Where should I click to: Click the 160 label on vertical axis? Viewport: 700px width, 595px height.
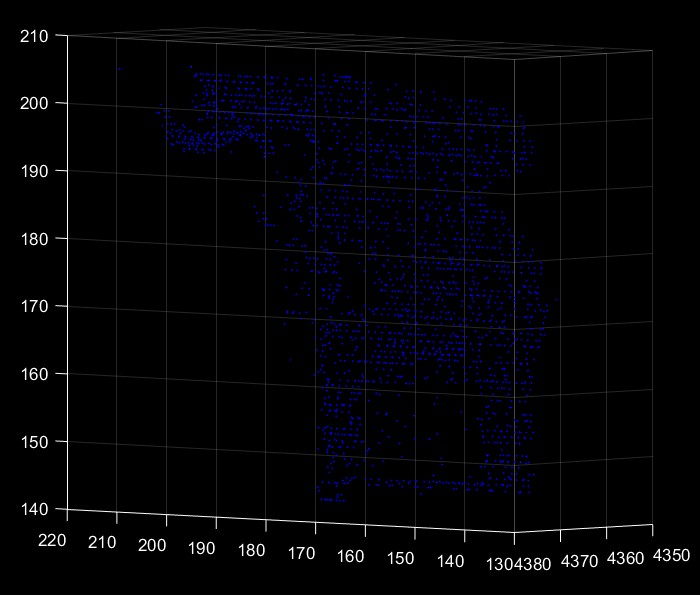point(34,374)
